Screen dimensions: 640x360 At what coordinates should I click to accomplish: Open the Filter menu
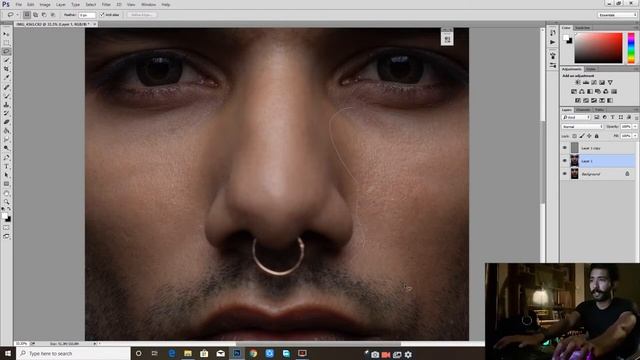[x=106, y=4]
